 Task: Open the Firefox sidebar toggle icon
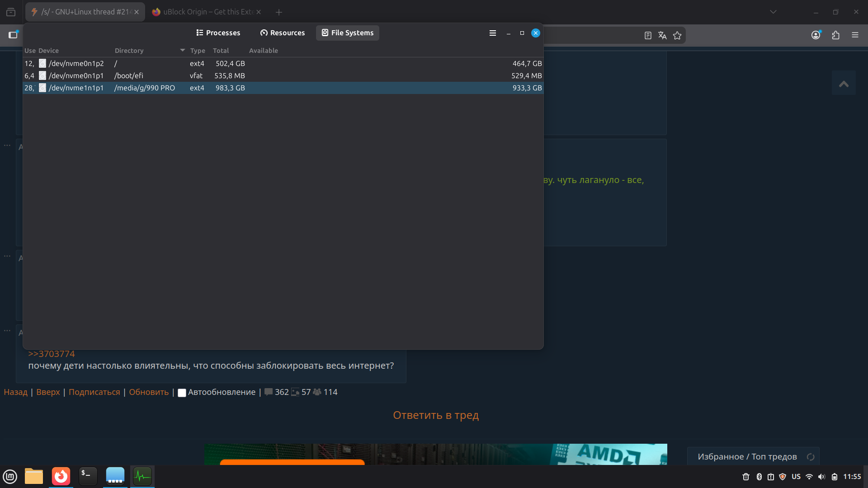coord(13,35)
